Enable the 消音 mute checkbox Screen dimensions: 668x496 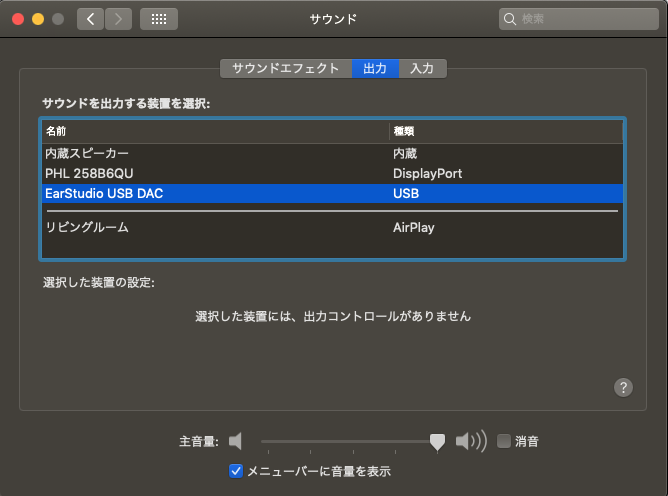pyautogui.click(x=504, y=441)
